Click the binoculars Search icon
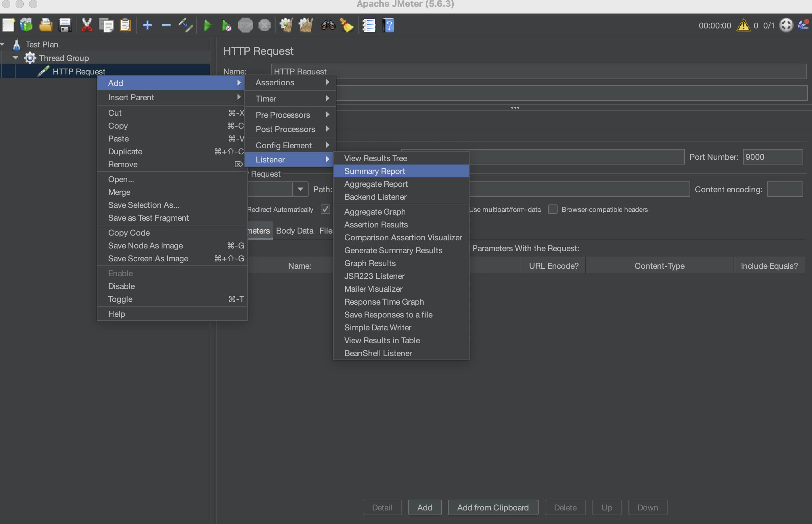 (328, 25)
